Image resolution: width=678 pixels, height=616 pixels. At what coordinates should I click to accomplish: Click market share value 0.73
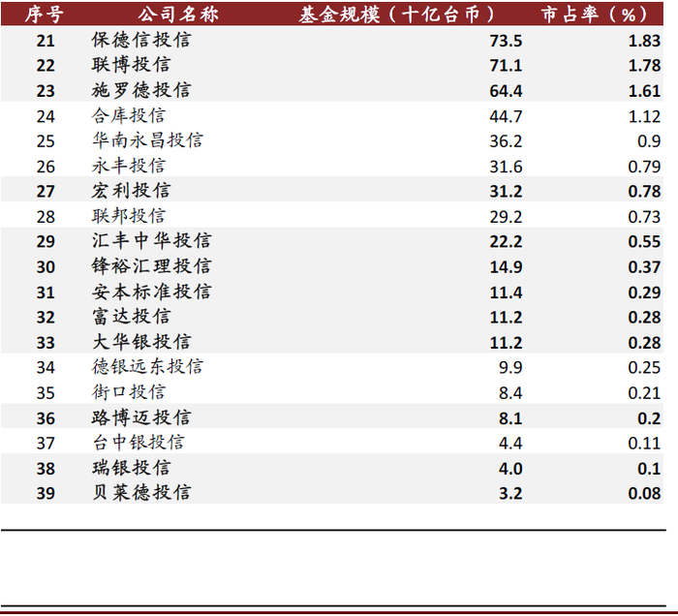click(644, 217)
